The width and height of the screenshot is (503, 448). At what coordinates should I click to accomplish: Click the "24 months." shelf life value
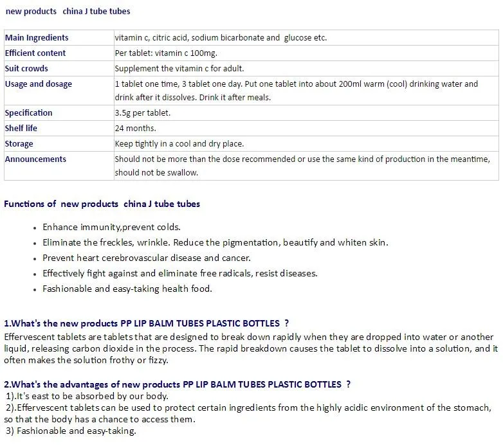tap(136, 129)
